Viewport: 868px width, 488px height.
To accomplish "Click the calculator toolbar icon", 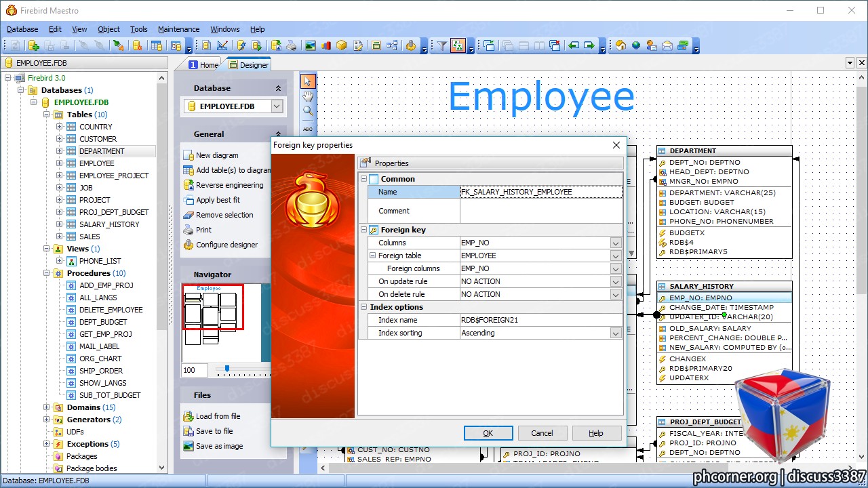I will pos(376,45).
